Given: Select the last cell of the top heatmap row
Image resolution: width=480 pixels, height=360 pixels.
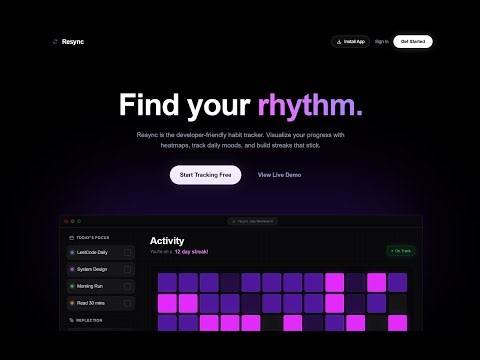Looking at the screenshot, I should 397,282.
